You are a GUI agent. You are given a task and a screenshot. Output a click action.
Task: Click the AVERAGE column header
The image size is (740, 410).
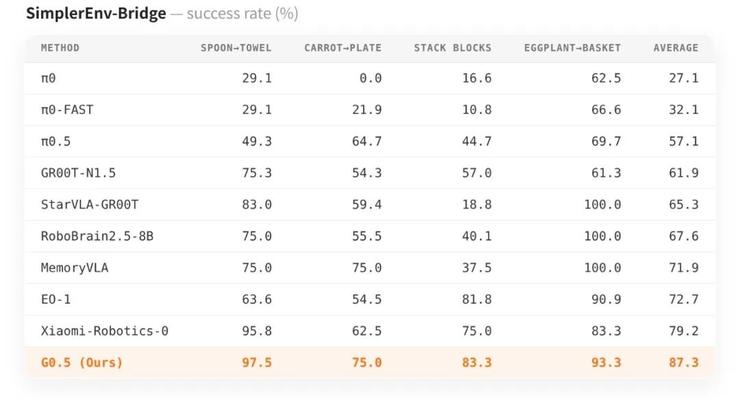click(x=676, y=48)
